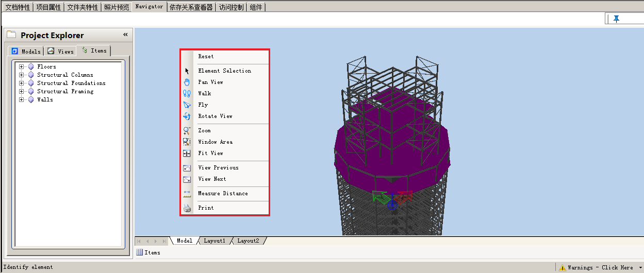Open the 组件 tab
This screenshot has height=273, width=644.
(x=256, y=7)
